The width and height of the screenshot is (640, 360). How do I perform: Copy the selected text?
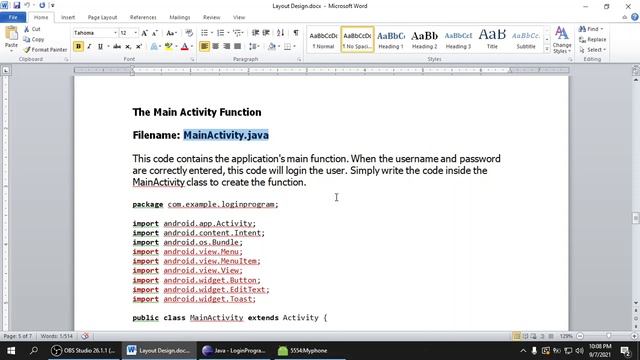pos(34,39)
